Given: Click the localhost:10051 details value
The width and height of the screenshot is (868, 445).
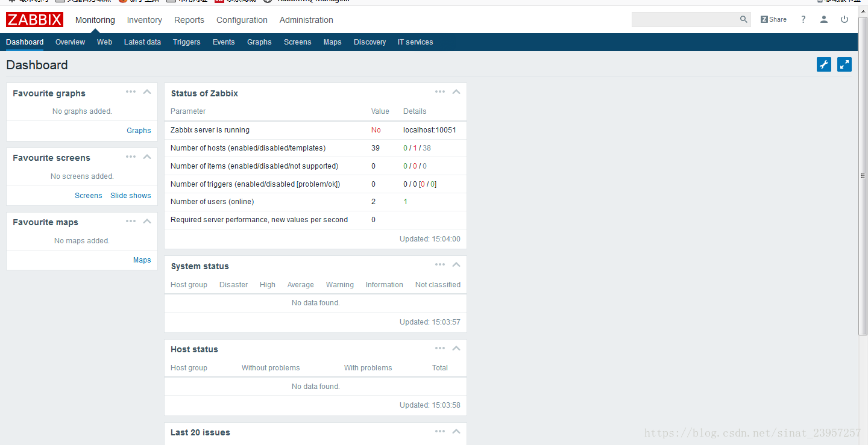Looking at the screenshot, I should (x=430, y=130).
